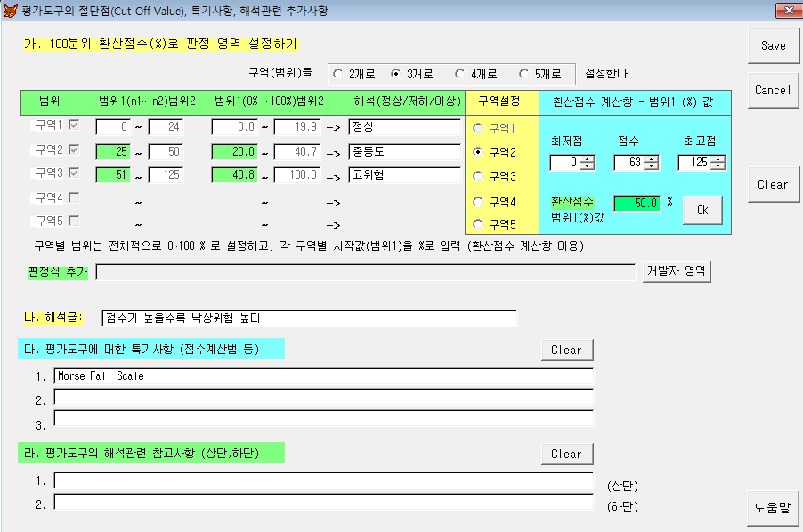Open the 개발자 영역 panel
Screen dimensions: 803x532
coord(677,271)
